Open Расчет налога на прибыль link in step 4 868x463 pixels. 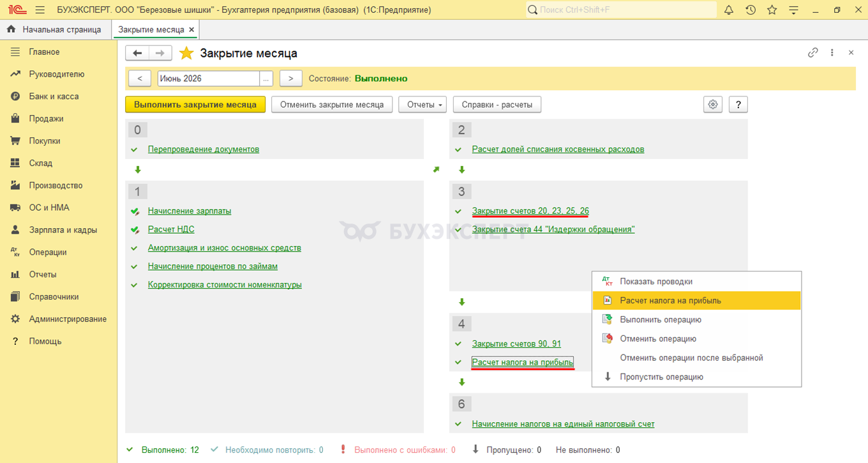(523, 363)
